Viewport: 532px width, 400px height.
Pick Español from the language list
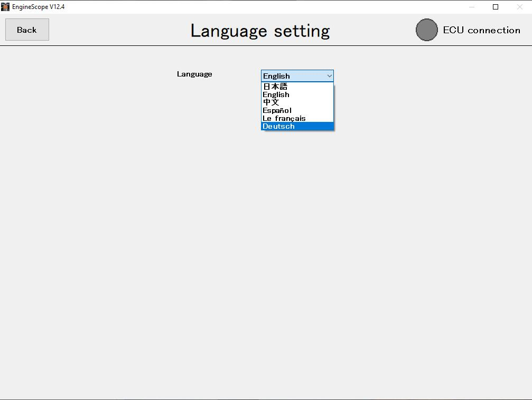tap(297, 110)
